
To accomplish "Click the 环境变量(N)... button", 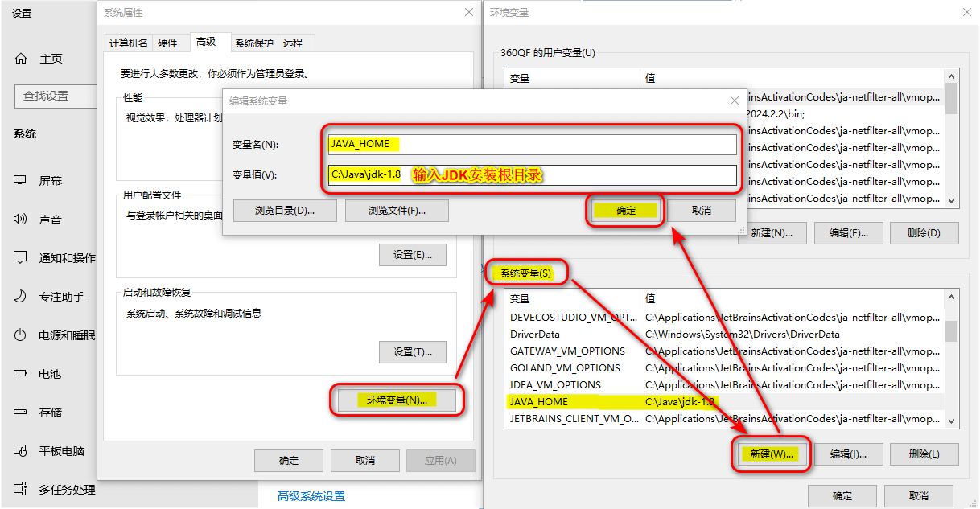I will point(397,400).
